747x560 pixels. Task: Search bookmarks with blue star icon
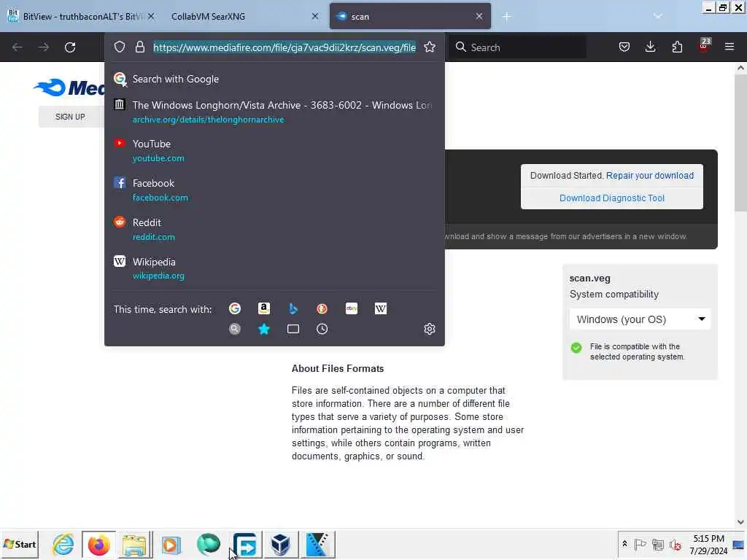[x=264, y=329]
